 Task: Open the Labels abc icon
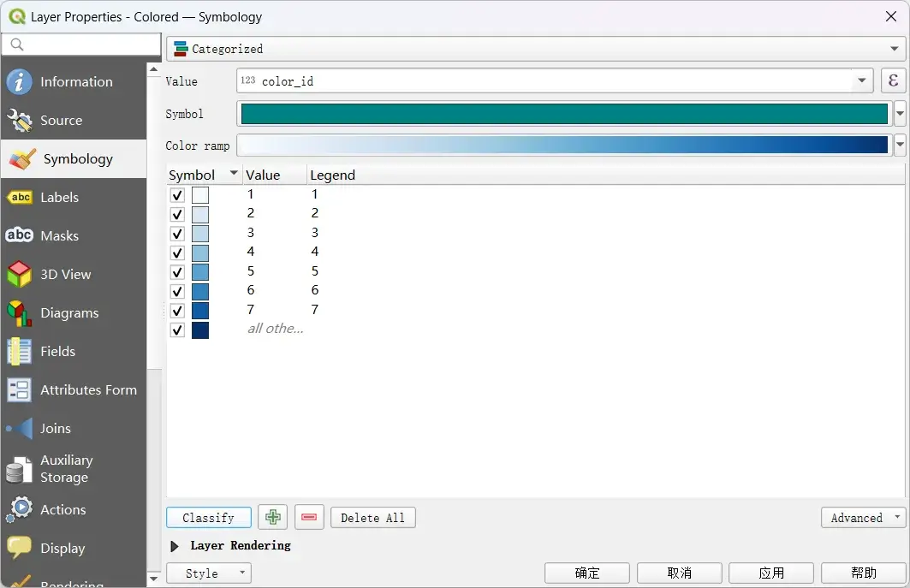click(x=19, y=198)
